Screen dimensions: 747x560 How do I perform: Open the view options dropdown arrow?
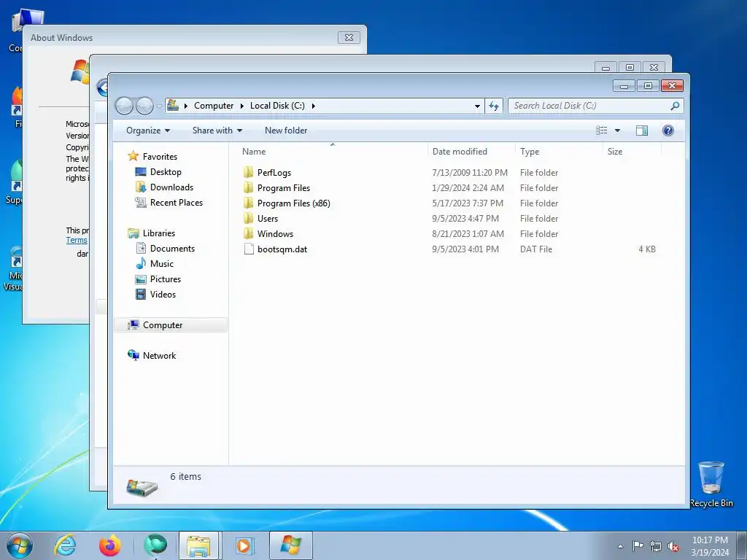pos(617,131)
